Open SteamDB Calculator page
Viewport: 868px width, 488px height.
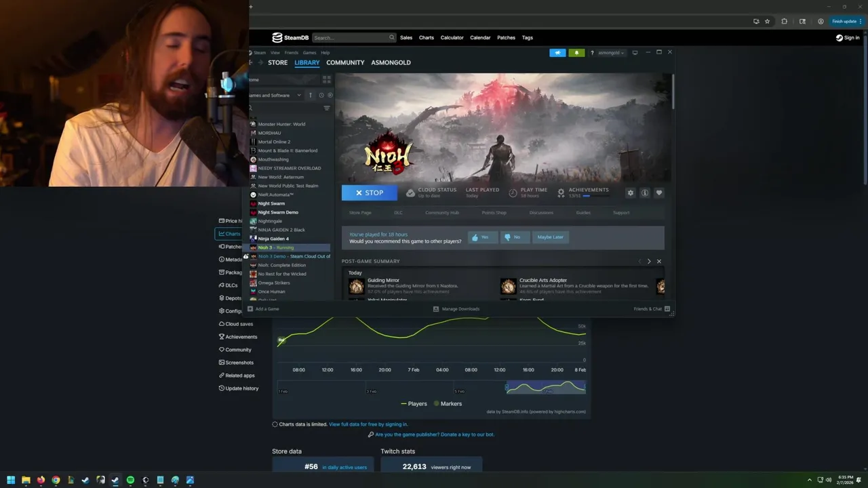(452, 38)
